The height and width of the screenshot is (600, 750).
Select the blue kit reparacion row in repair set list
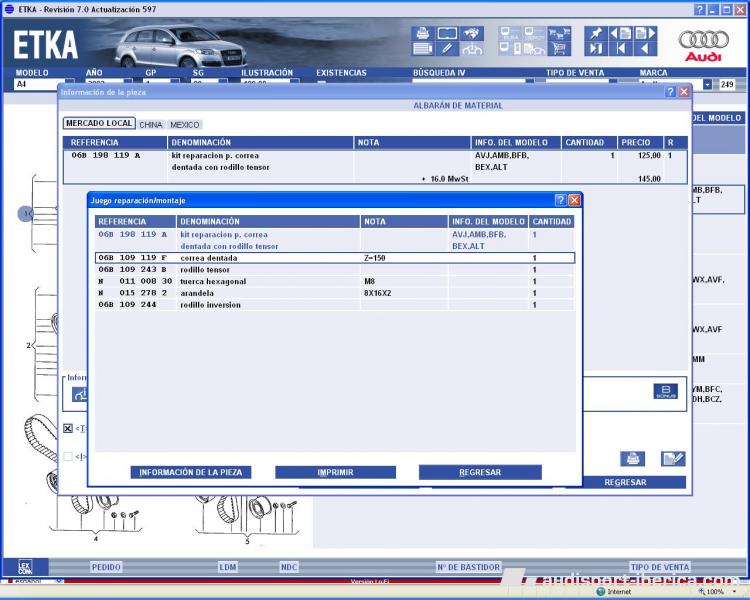pos(335,240)
